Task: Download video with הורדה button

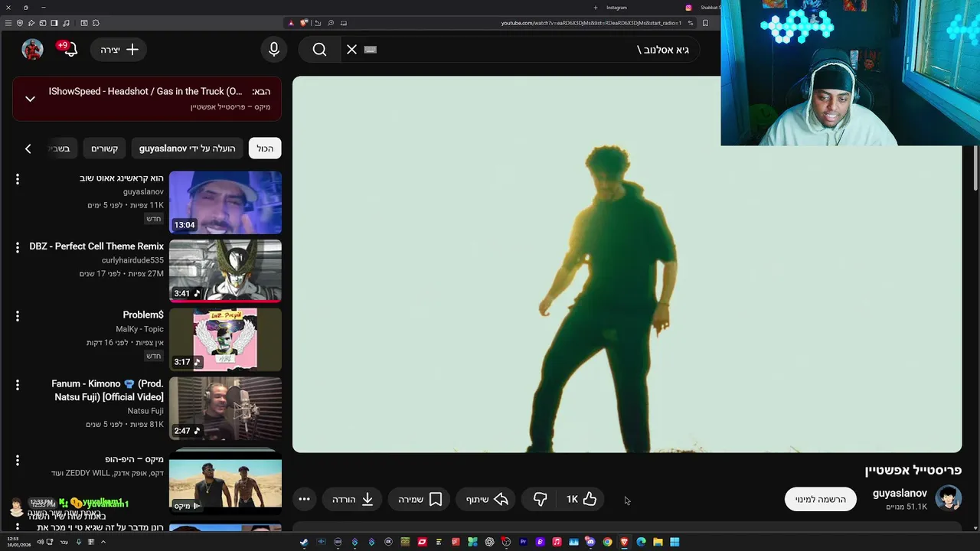Action: tap(352, 500)
